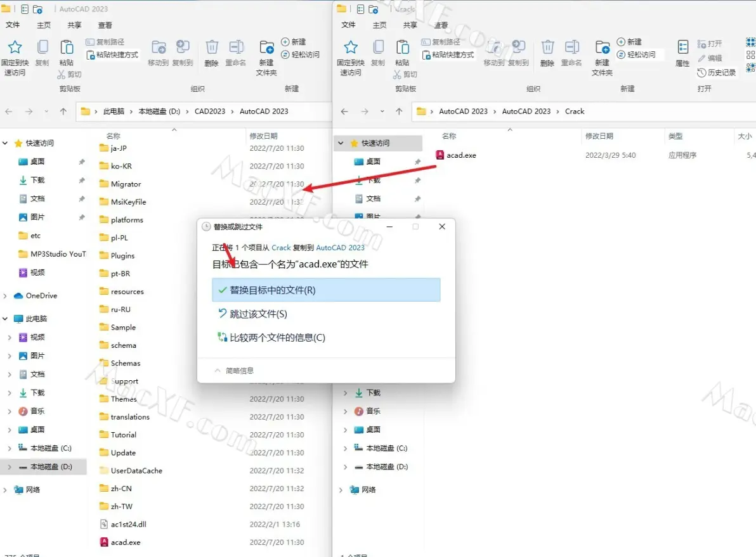This screenshot has width=756, height=557.
Task: Sort by 类型 column in Crack window
Action: point(675,136)
